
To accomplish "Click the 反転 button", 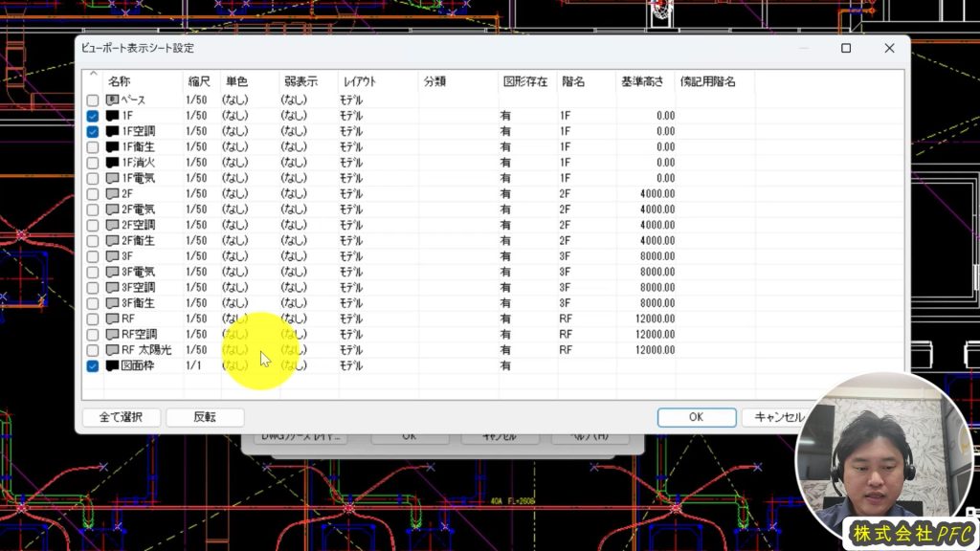I will pos(205,417).
